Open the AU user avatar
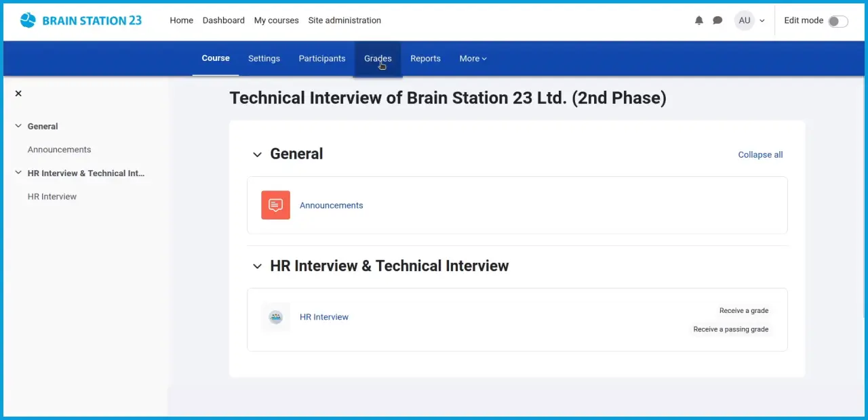 point(744,20)
